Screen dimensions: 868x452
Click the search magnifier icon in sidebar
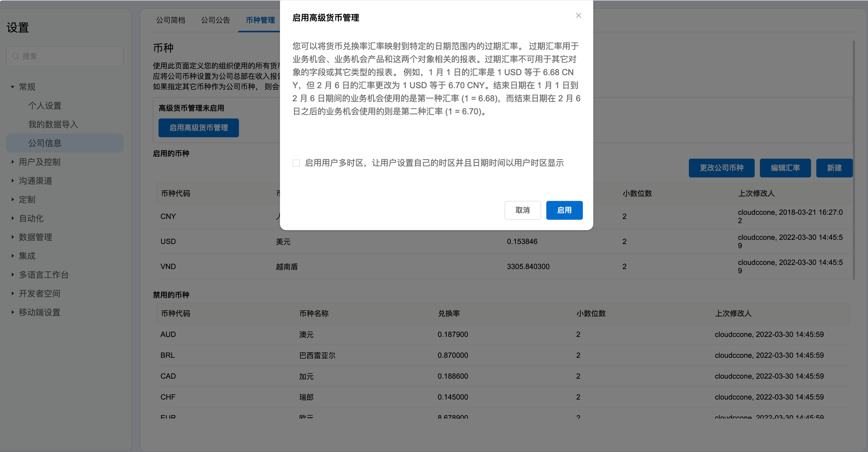[16, 56]
